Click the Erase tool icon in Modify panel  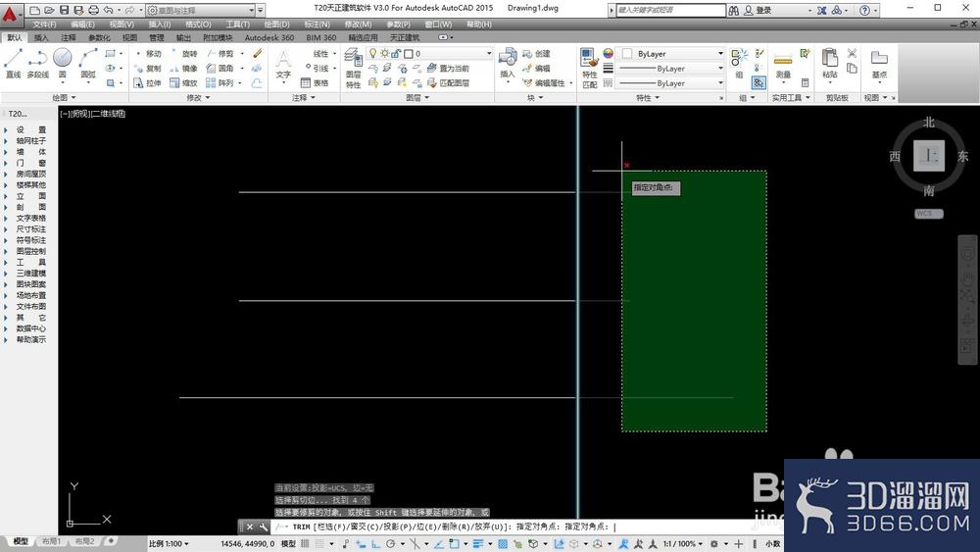pos(257,54)
